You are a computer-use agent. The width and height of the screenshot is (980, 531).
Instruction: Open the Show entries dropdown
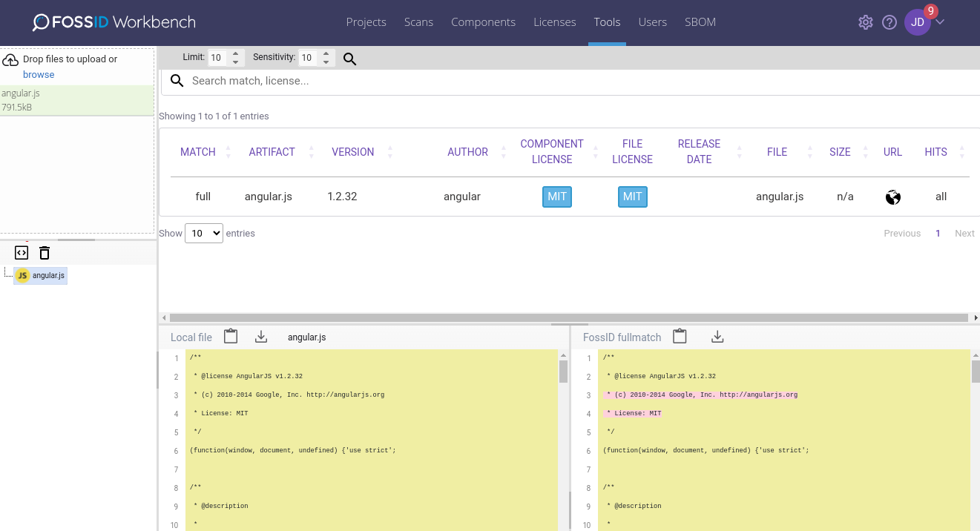click(204, 233)
